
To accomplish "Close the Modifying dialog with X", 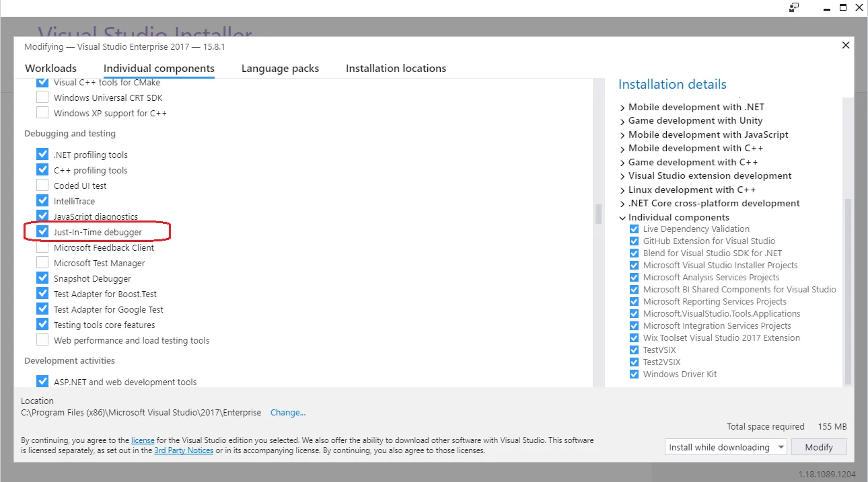I will pyautogui.click(x=846, y=46).
